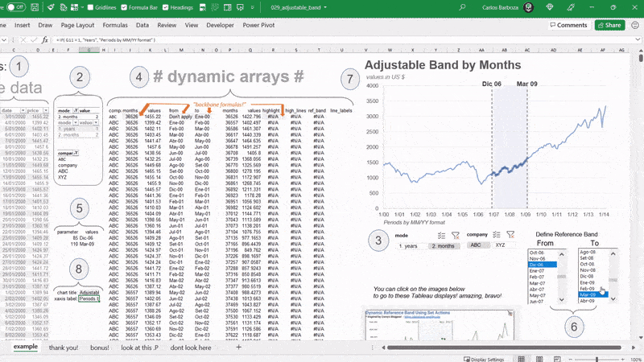Viewport: 644px width, 362px height.
Task: Add a new sheet with plus button
Action: click(x=238, y=348)
